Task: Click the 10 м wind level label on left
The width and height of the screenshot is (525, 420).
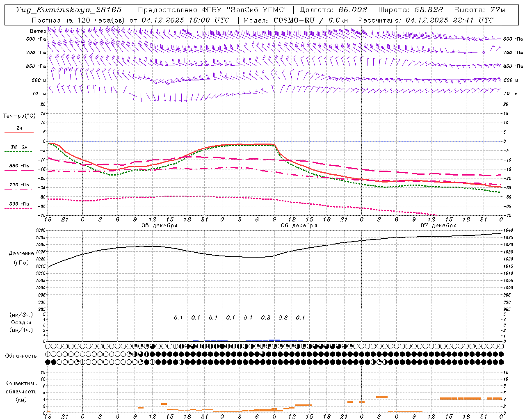Action: [x=40, y=94]
